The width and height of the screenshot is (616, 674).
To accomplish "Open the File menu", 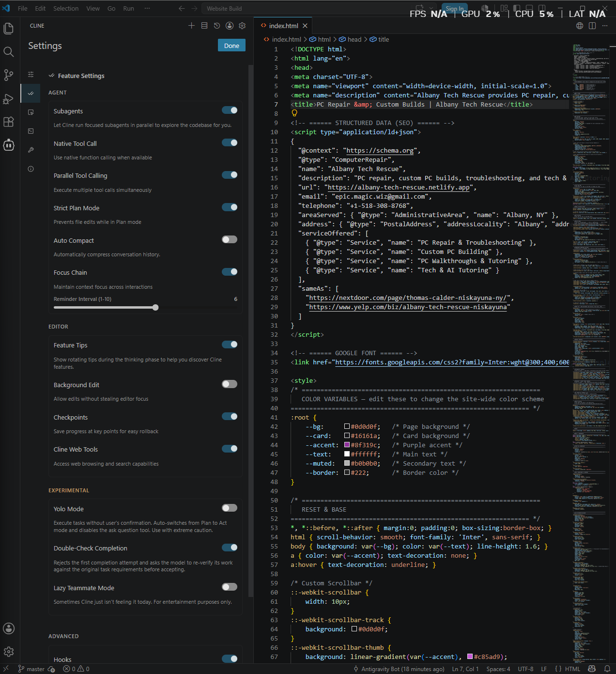I will [23, 8].
